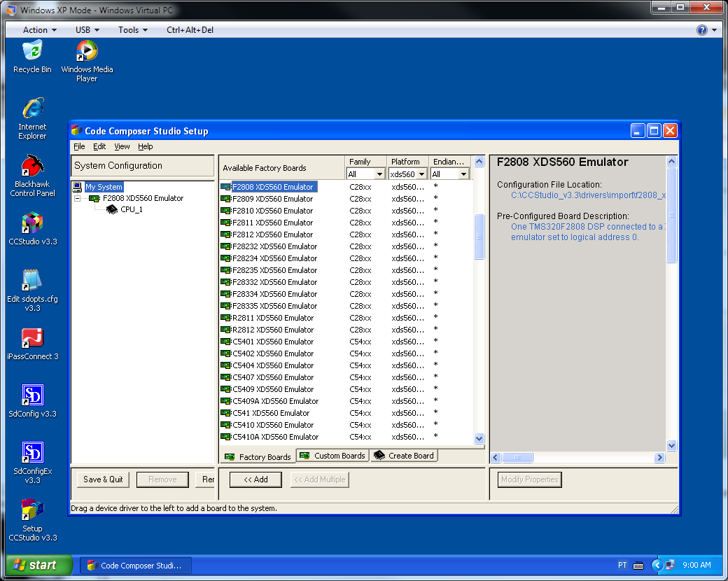This screenshot has width=728, height=581.
Task: Click the Virtual PC help icon
Action: [x=701, y=30]
